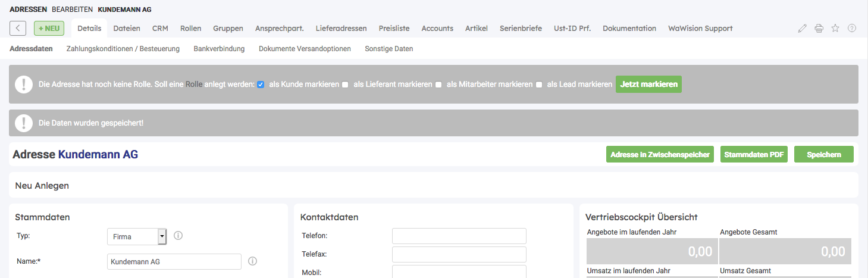
Task: Click the + NEU button
Action: [49, 28]
